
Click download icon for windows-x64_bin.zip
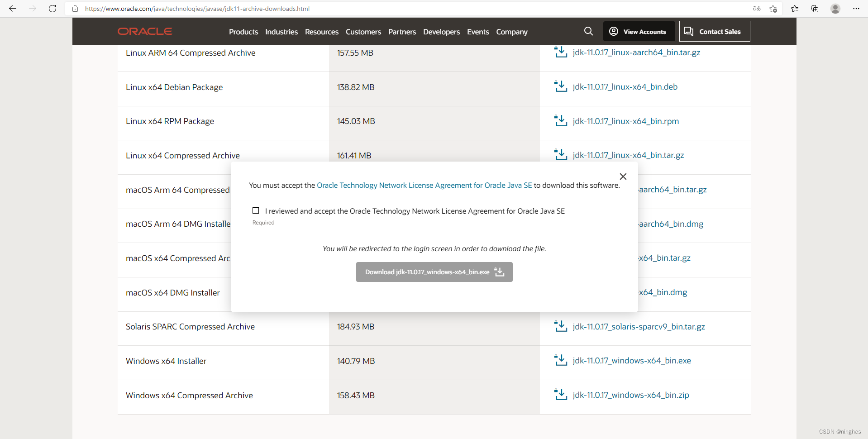pos(561,394)
